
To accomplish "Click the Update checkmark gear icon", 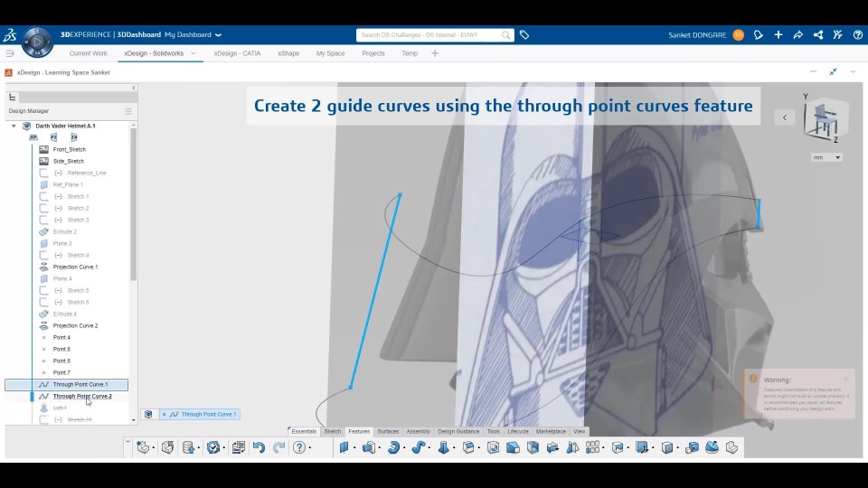I will coord(213,447).
